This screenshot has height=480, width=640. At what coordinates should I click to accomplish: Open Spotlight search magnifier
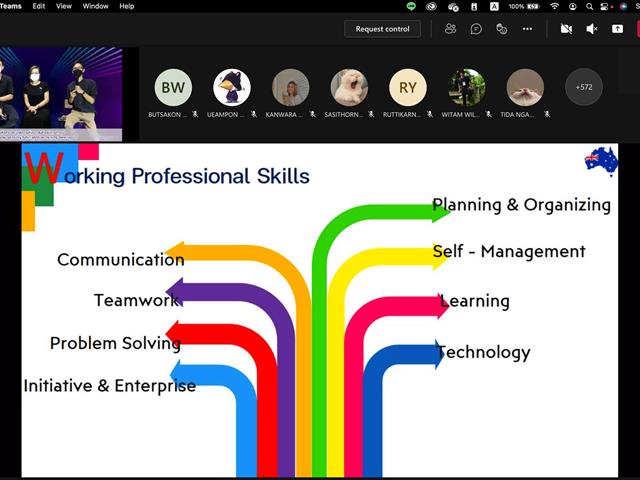coord(589,6)
